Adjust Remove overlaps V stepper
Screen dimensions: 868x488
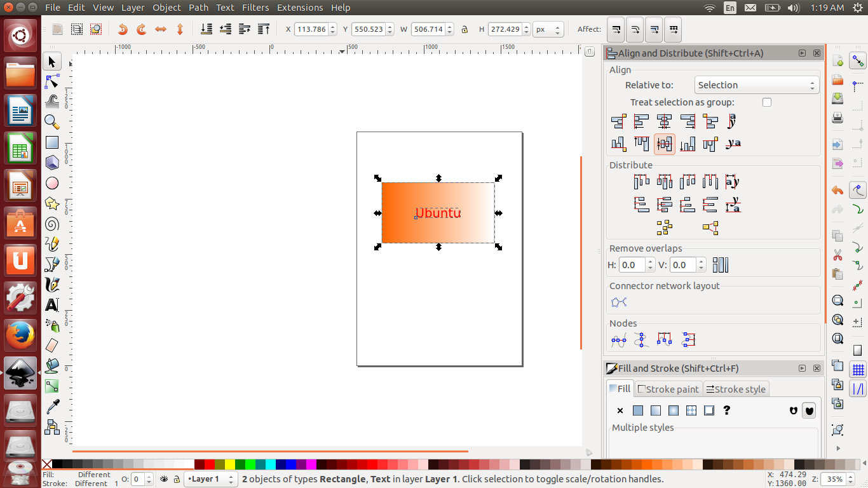pyautogui.click(x=701, y=265)
